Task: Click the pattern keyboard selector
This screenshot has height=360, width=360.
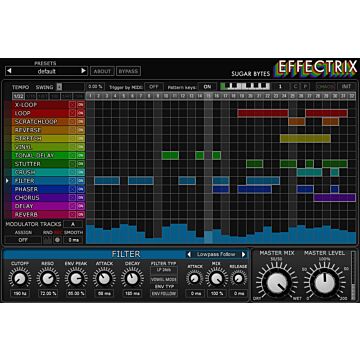Action: [245, 87]
